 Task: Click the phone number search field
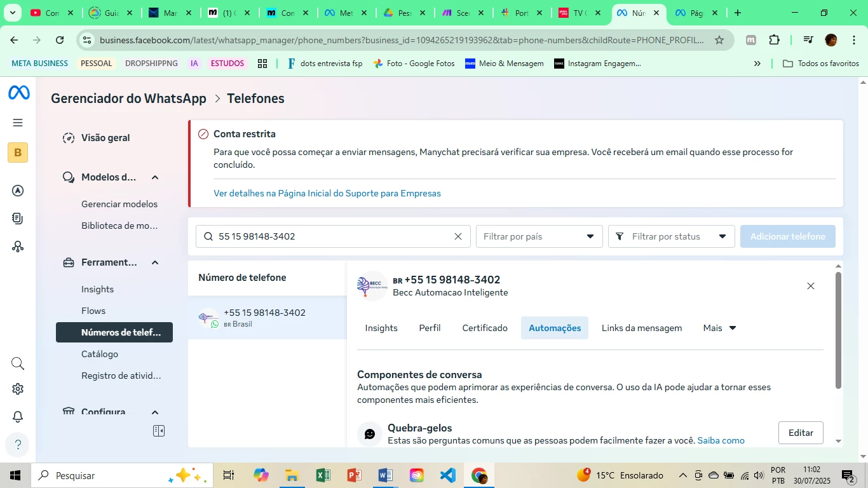[x=333, y=236]
